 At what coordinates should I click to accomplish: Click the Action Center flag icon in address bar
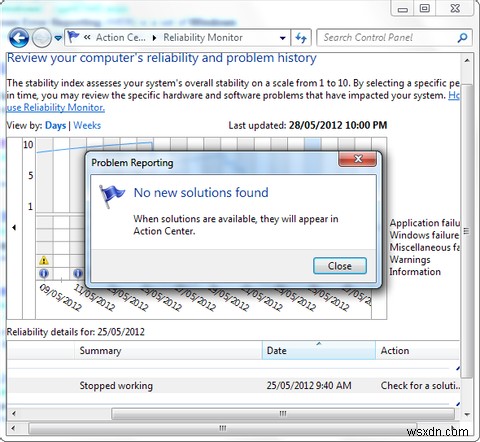73,37
